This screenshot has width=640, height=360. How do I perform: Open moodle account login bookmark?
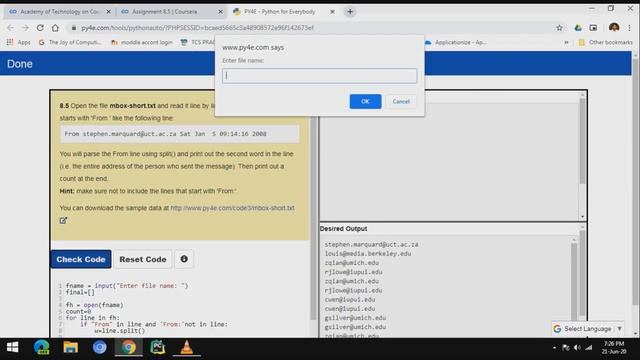(142, 42)
